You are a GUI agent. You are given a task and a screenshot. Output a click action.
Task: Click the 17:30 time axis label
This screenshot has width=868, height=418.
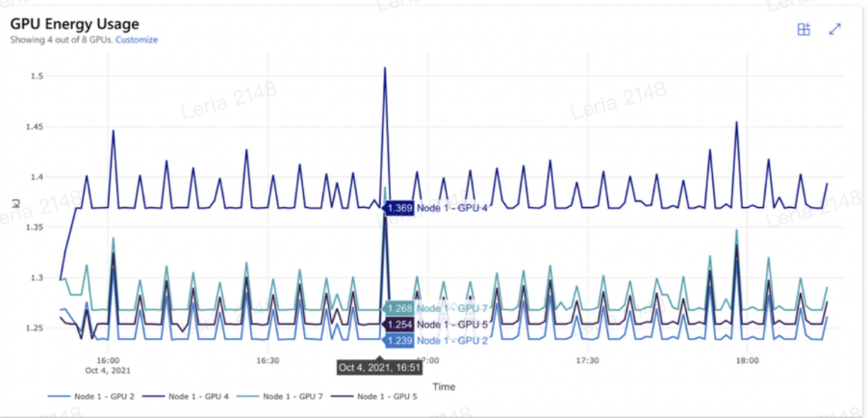(x=587, y=360)
